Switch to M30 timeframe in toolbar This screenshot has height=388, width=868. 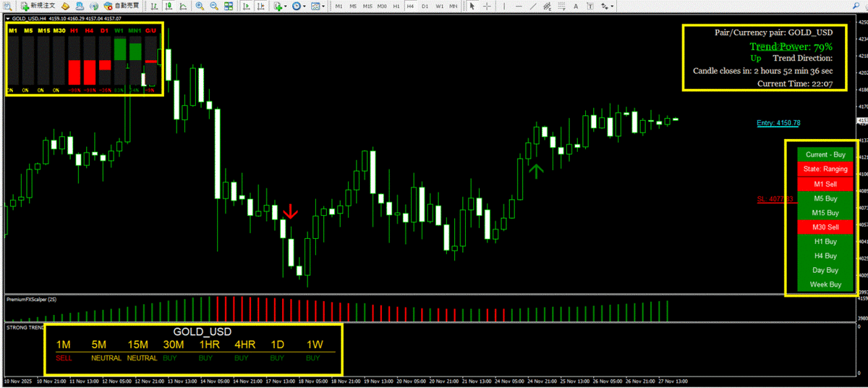382,6
